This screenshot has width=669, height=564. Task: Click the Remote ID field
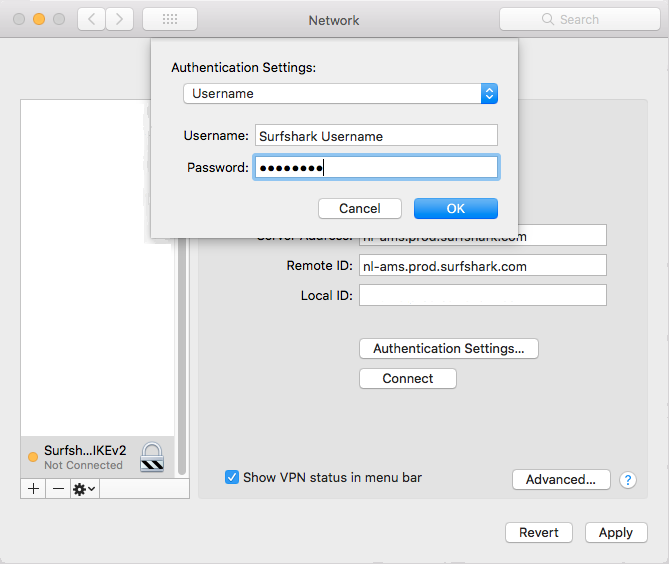(483, 266)
